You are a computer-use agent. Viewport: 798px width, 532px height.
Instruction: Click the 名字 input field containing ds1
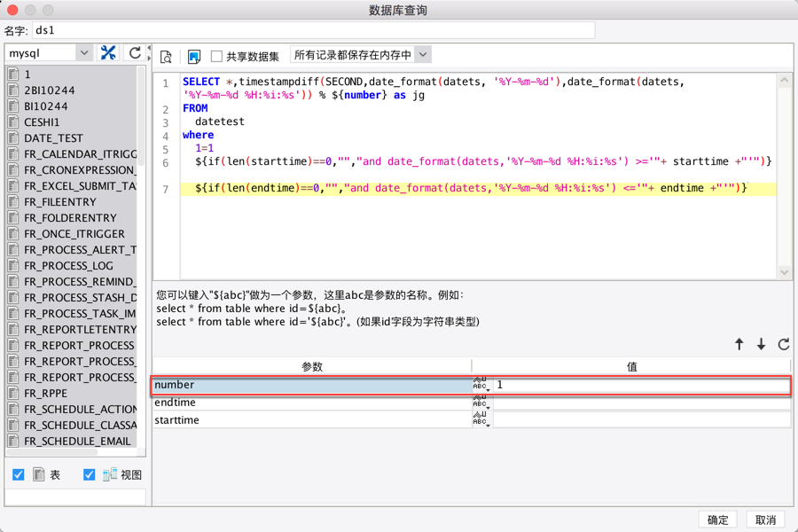[314, 30]
